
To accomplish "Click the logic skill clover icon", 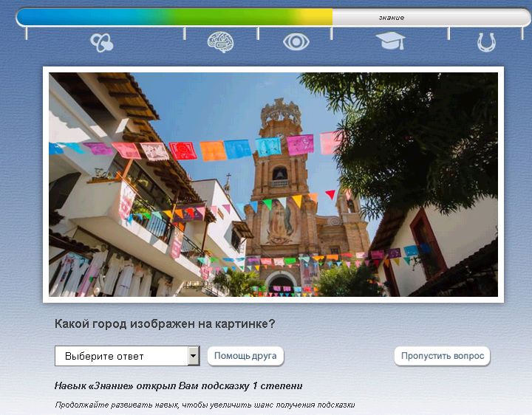I will tap(101, 42).
